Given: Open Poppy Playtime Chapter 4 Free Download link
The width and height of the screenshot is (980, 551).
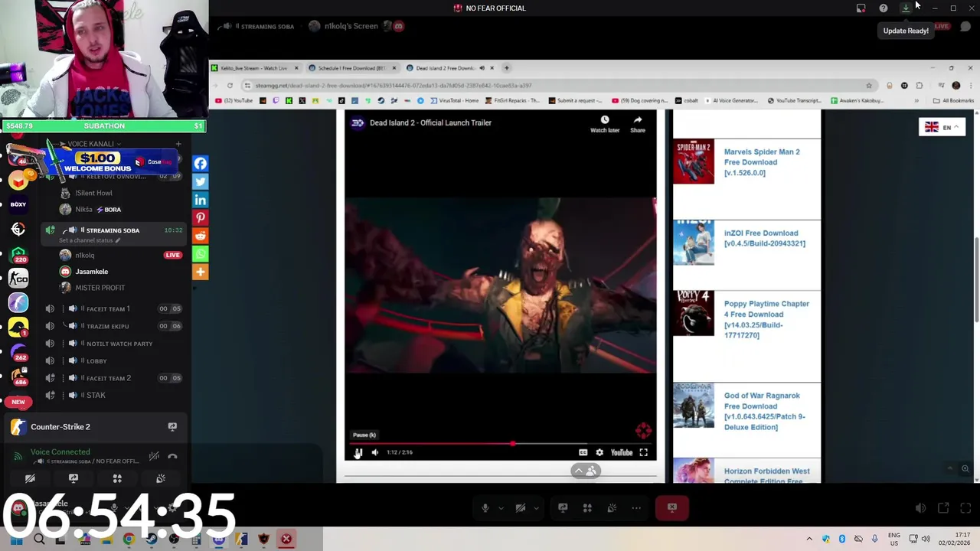Looking at the screenshot, I should (766, 319).
